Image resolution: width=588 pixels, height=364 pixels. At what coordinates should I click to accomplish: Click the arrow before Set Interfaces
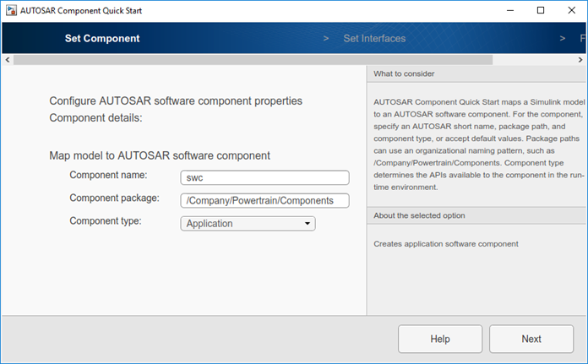click(x=326, y=39)
